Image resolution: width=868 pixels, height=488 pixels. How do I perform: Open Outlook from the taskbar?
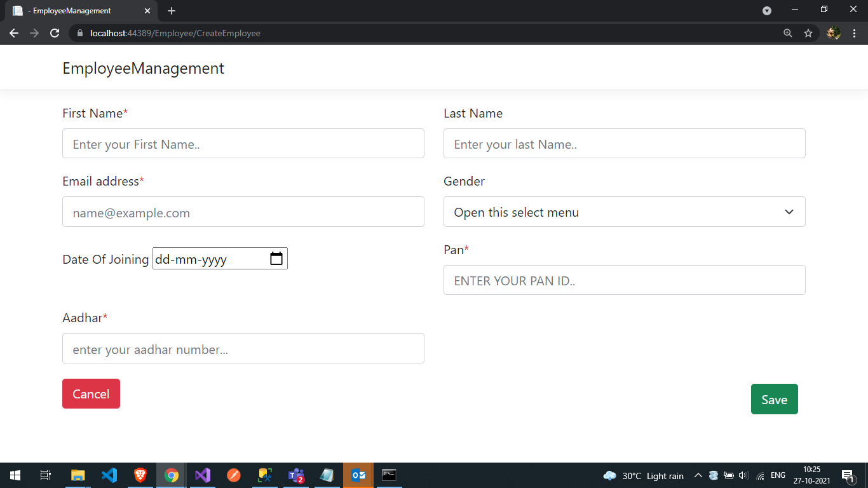tap(358, 475)
